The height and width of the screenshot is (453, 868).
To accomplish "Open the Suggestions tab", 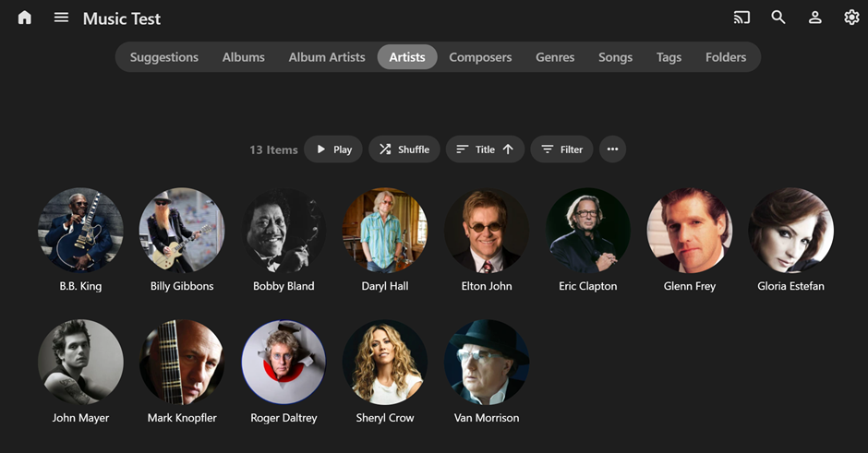I will [x=164, y=57].
